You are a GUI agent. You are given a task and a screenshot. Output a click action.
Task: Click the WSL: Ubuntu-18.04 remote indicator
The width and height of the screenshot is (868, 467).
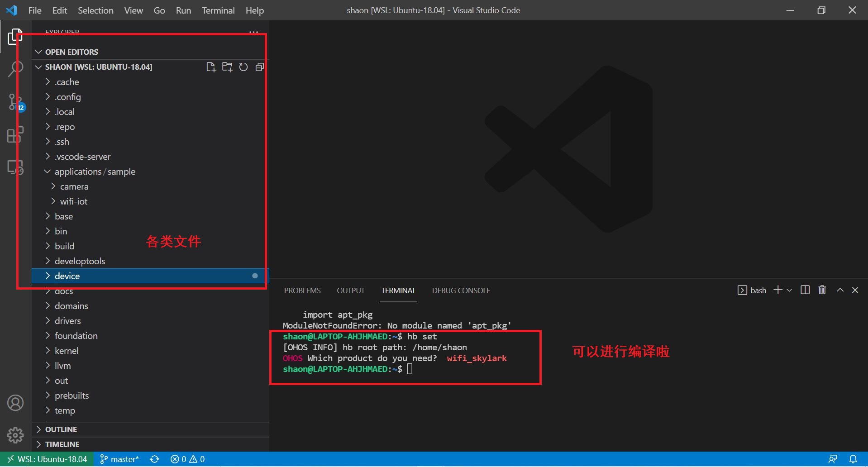(47, 459)
